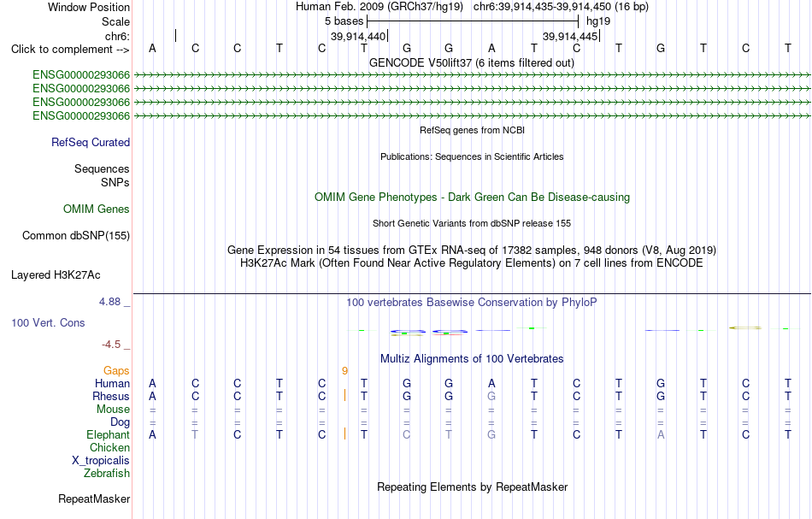Image resolution: width=812 pixels, height=519 pixels.
Task: Open '100 vertebrates Basewise Conservation by PhyloP' title
Action: pyautogui.click(x=472, y=303)
